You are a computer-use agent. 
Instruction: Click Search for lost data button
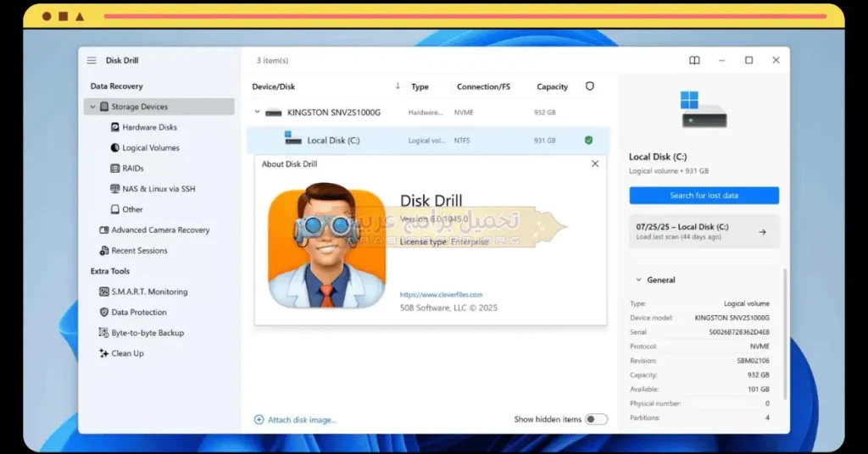coord(704,195)
